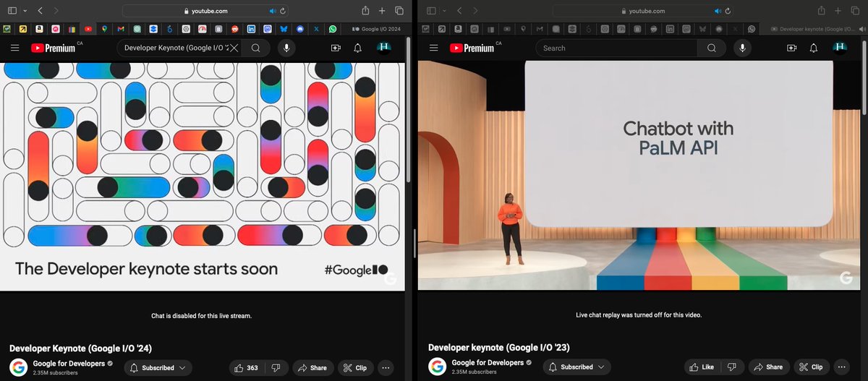Click YouTube Premium logo in right window
The image size is (868, 381).
(472, 48)
